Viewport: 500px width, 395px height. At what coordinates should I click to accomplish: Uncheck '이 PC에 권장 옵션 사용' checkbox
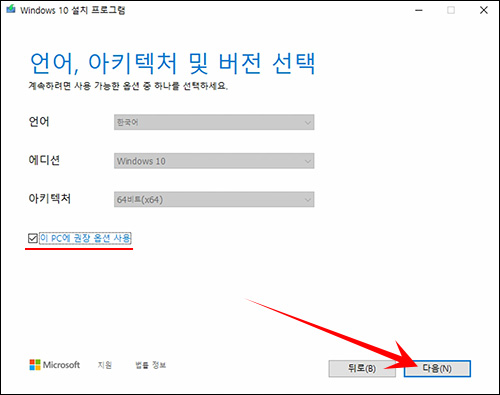click(x=33, y=238)
